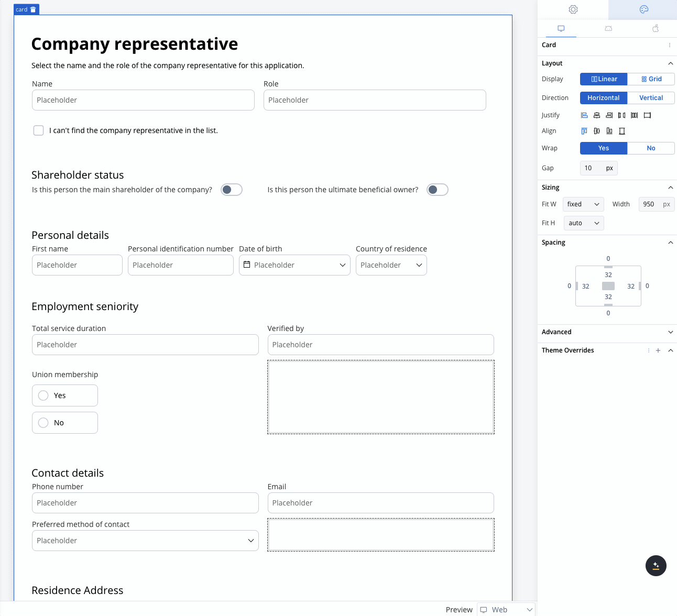Edit the right padding value 32
The width and height of the screenshot is (677, 616).
631,287
